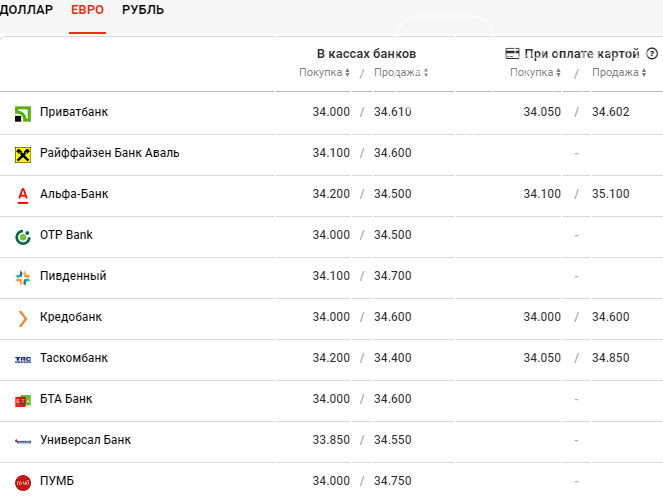The width and height of the screenshot is (663, 501).
Task: Click the Приватбанк logo icon
Action: coord(23,113)
